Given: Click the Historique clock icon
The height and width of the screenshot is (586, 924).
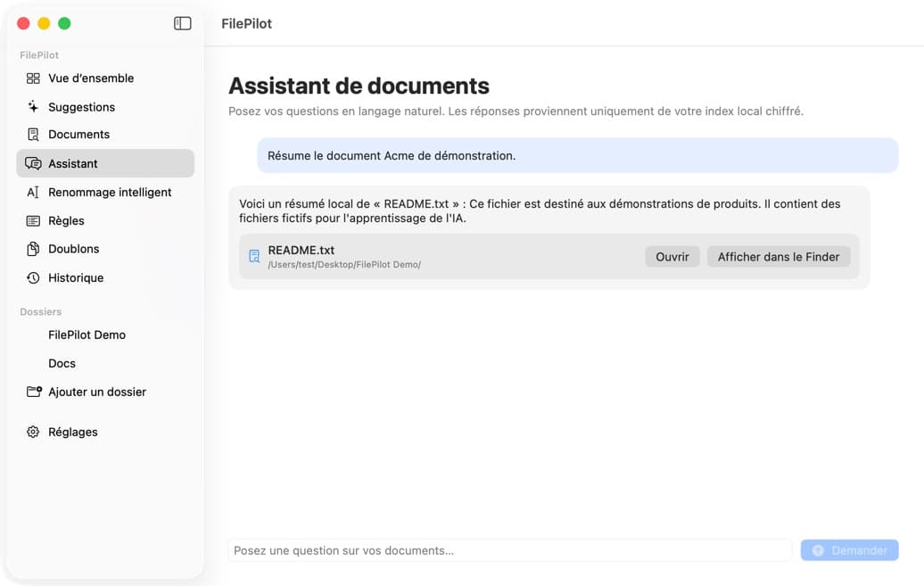Looking at the screenshot, I should [x=33, y=277].
